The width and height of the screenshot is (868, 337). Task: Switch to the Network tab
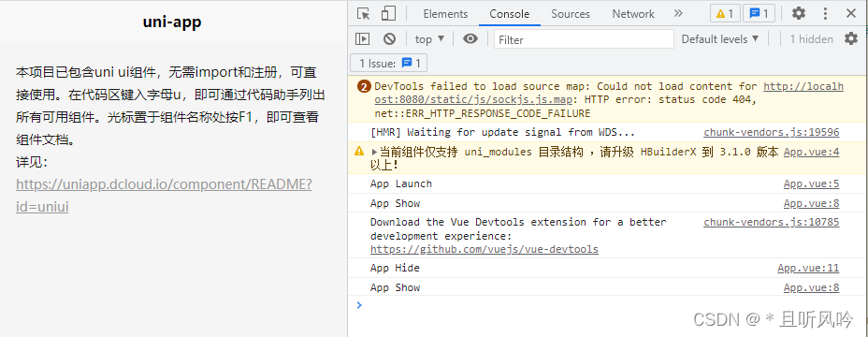(633, 14)
